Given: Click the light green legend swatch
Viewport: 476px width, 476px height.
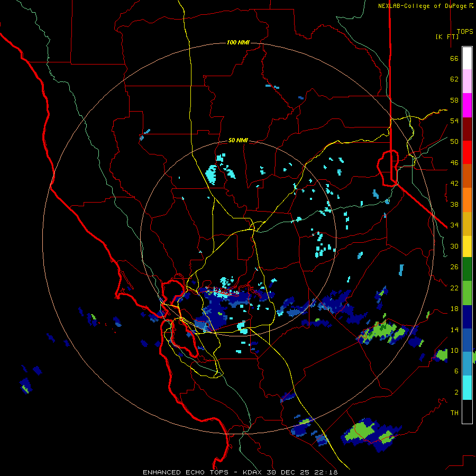Looking at the screenshot, I should (x=467, y=293).
